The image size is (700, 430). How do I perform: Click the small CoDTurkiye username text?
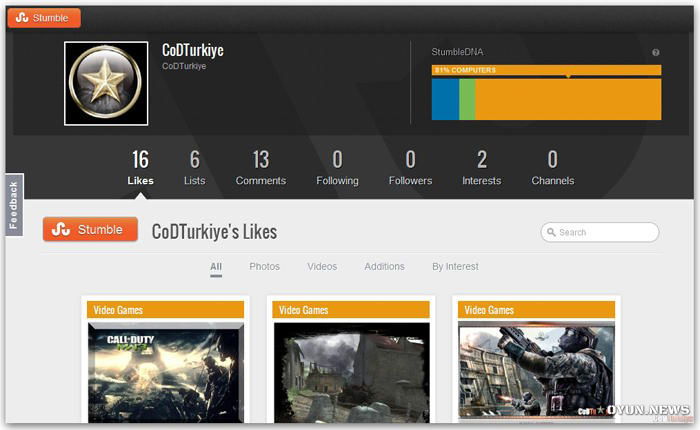coord(184,66)
